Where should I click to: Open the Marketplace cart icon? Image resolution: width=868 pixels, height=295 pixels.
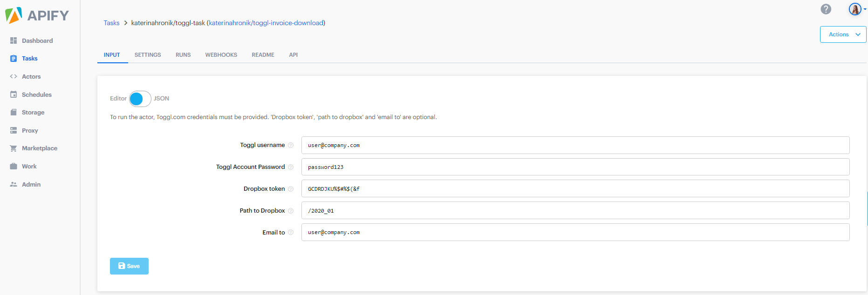14,148
